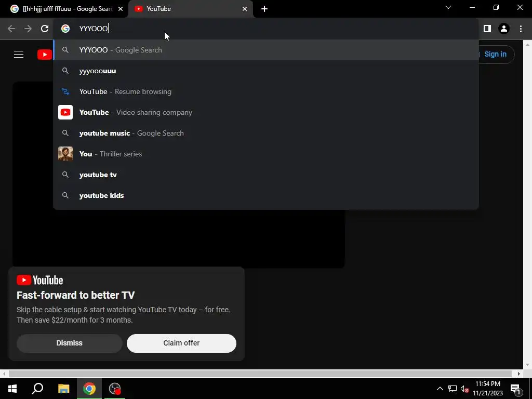This screenshot has width=532, height=399.
Task: Switch to the YouTube tab
Action: [190, 9]
